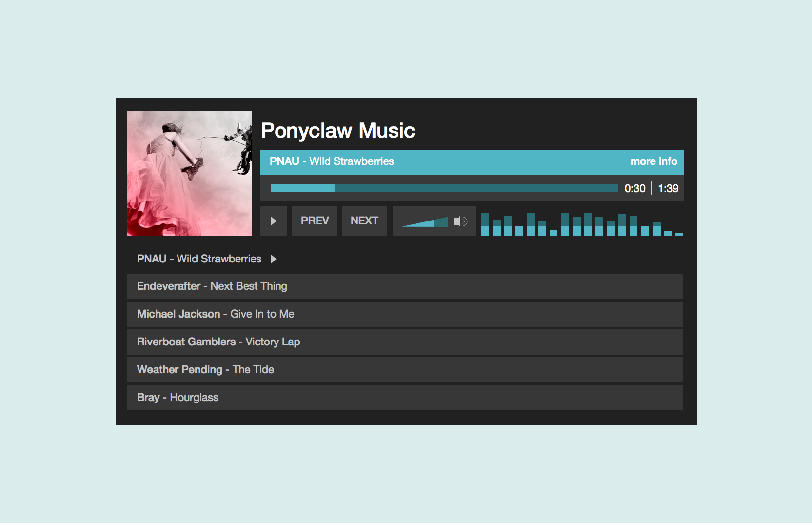812x523 pixels.
Task: Play Riverboat Gamblers - Victory Lap
Action: point(405,342)
